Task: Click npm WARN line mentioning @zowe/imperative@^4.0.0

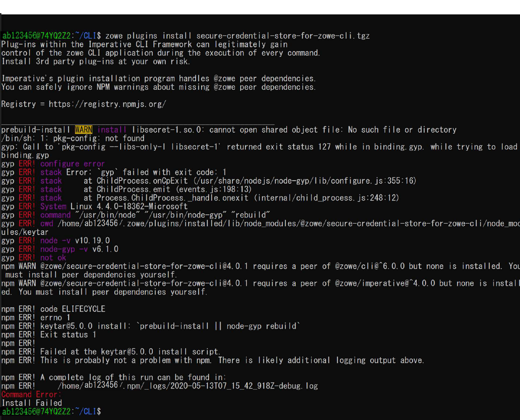Action: click(261, 288)
